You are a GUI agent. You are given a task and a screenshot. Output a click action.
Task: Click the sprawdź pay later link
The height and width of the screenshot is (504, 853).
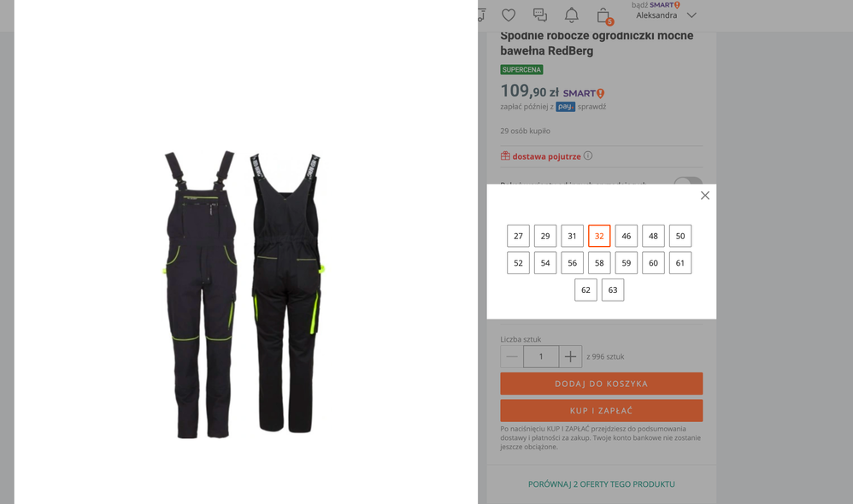coord(591,107)
